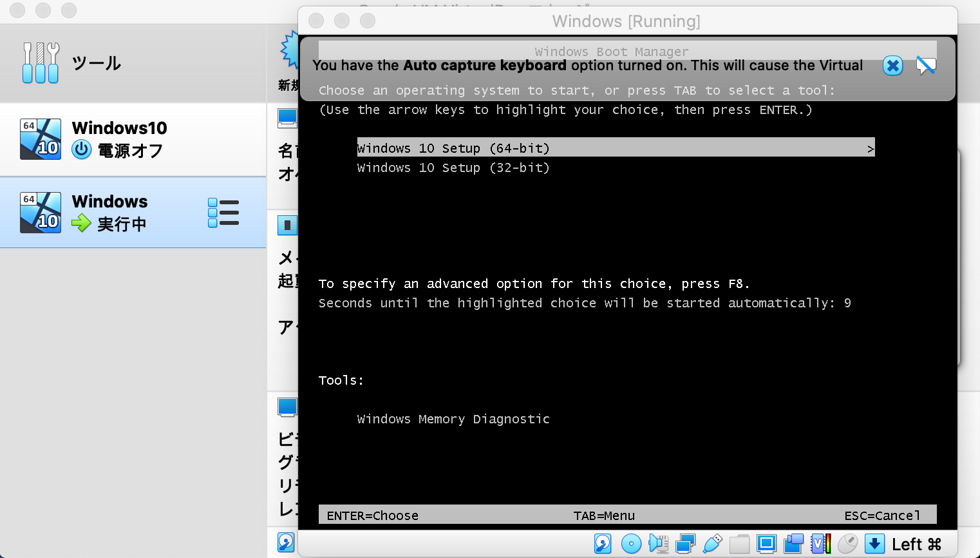This screenshot has height=558, width=980.
Task: Click the USB devices status icon
Action: 713,543
